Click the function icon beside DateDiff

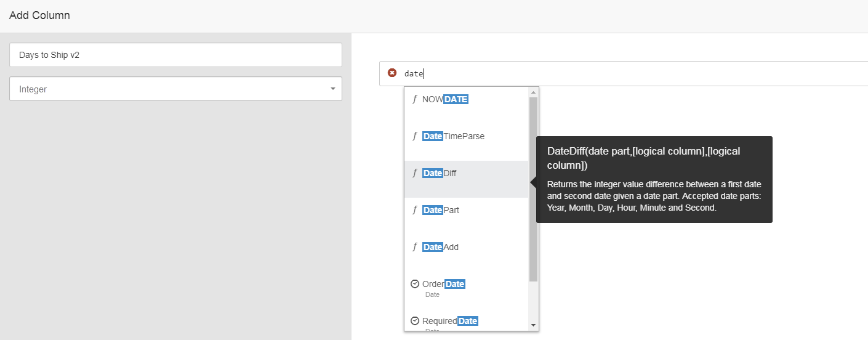click(415, 173)
